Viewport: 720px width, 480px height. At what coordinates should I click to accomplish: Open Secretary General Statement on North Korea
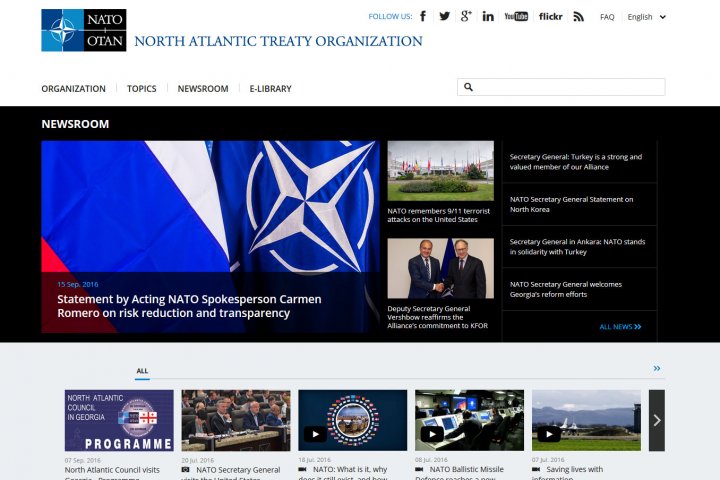click(x=571, y=204)
